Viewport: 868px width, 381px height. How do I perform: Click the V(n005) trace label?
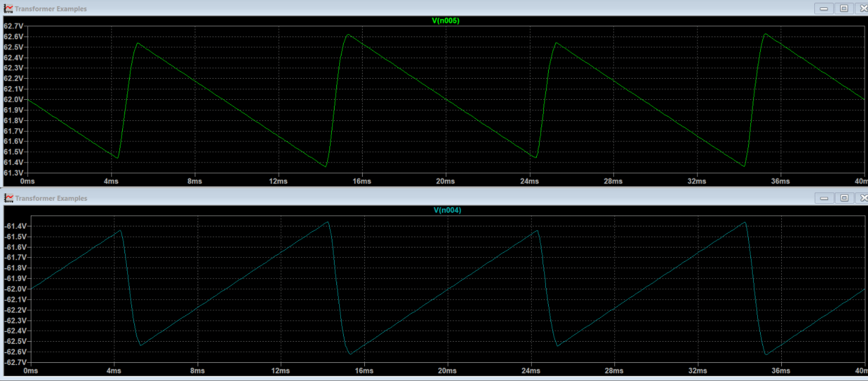[445, 21]
